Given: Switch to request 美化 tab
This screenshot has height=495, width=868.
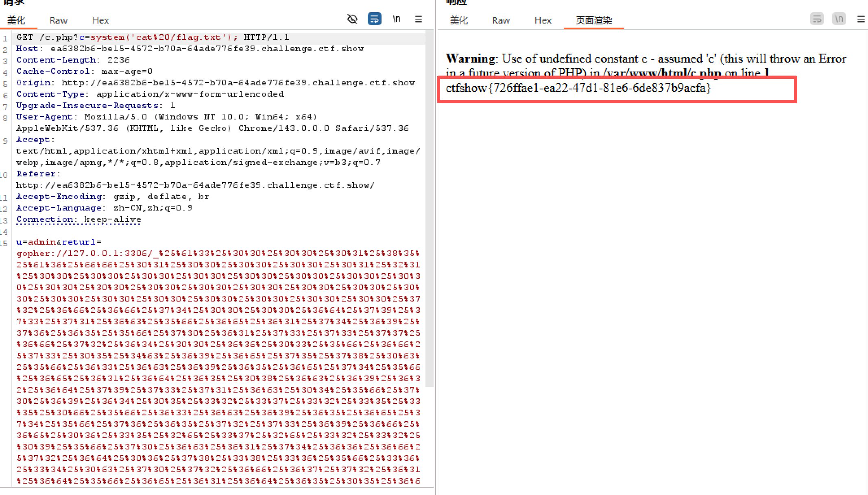Looking at the screenshot, I should (x=16, y=20).
